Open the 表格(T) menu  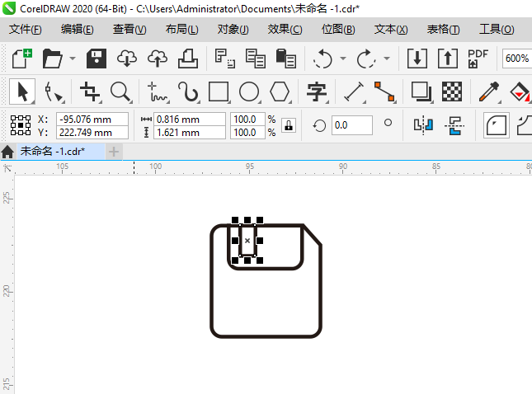443,30
